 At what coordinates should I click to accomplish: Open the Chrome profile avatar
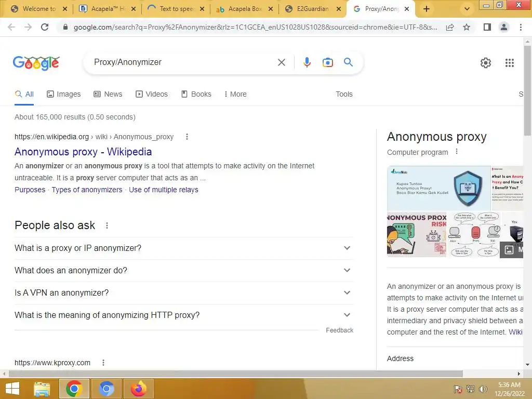[x=504, y=27]
